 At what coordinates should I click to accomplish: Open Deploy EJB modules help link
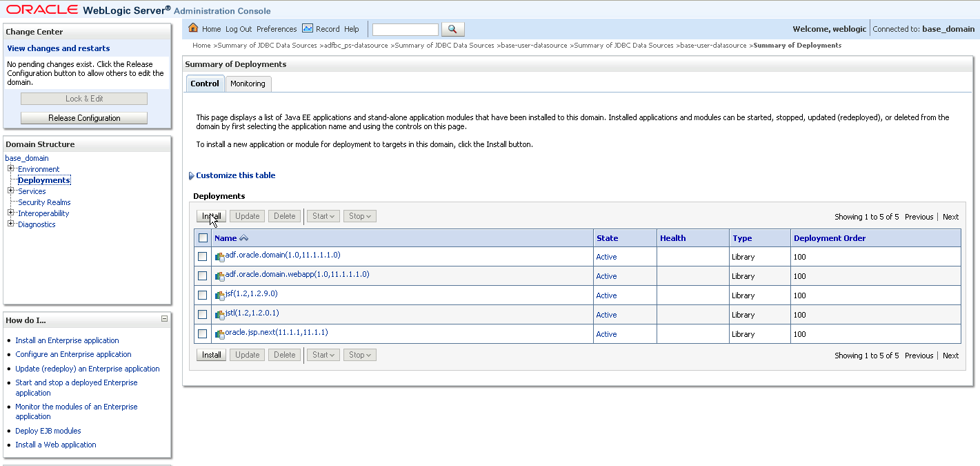pos(48,431)
